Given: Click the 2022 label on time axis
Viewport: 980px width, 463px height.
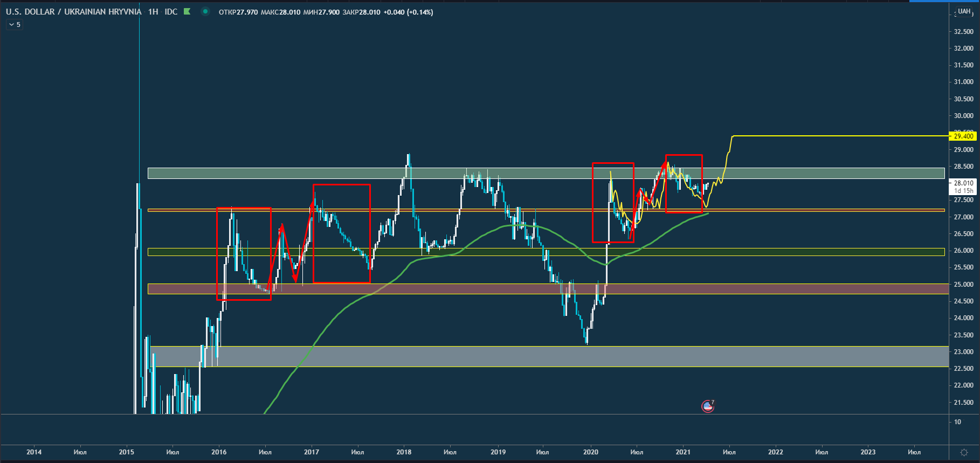Looking at the screenshot, I should coord(775,452).
